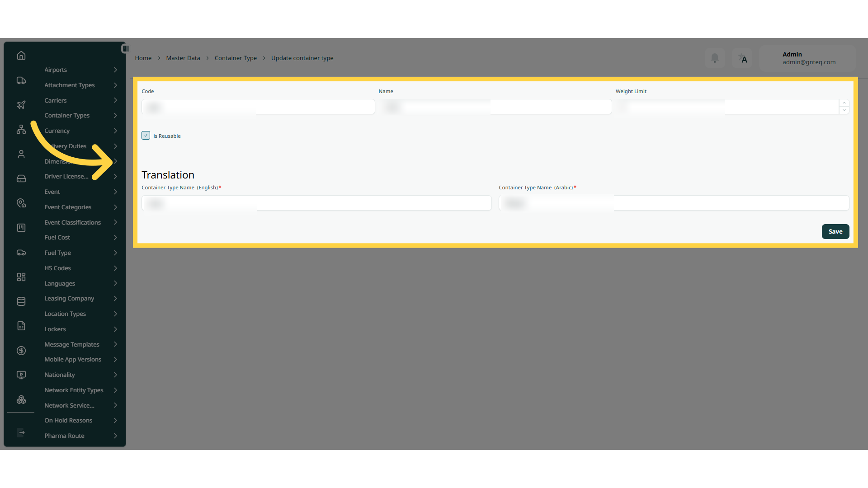Open the hard drive storage icon in sidebar
This screenshot has height=488, width=868.
click(21, 178)
